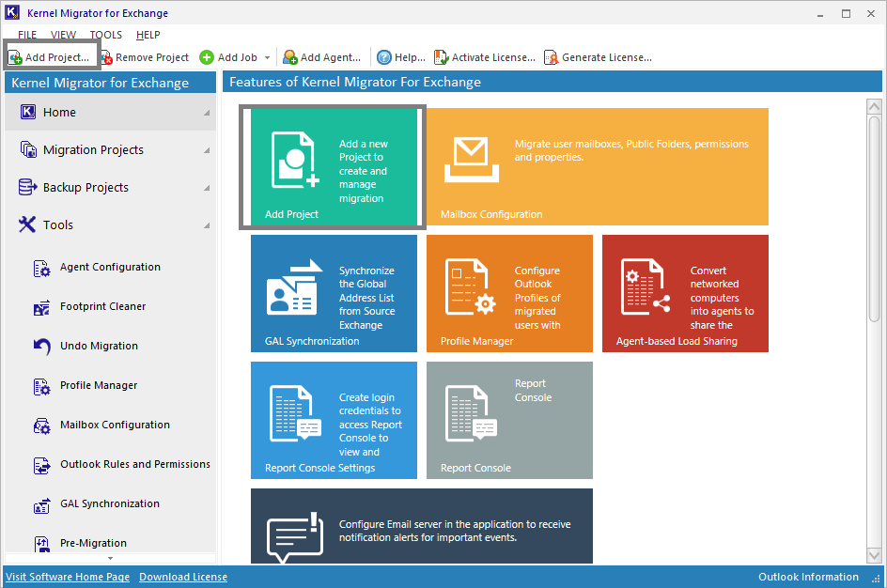
Task: Click the Download License link
Action: click(183, 577)
